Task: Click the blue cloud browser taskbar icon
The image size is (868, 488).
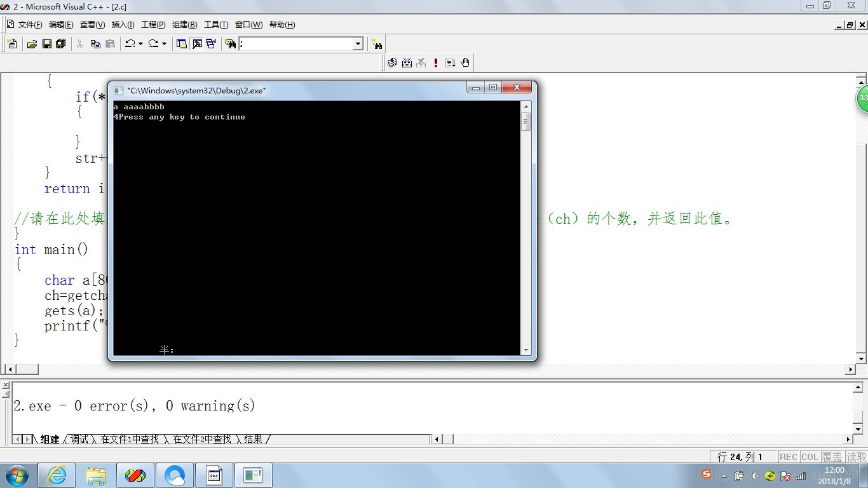Action: [x=175, y=475]
